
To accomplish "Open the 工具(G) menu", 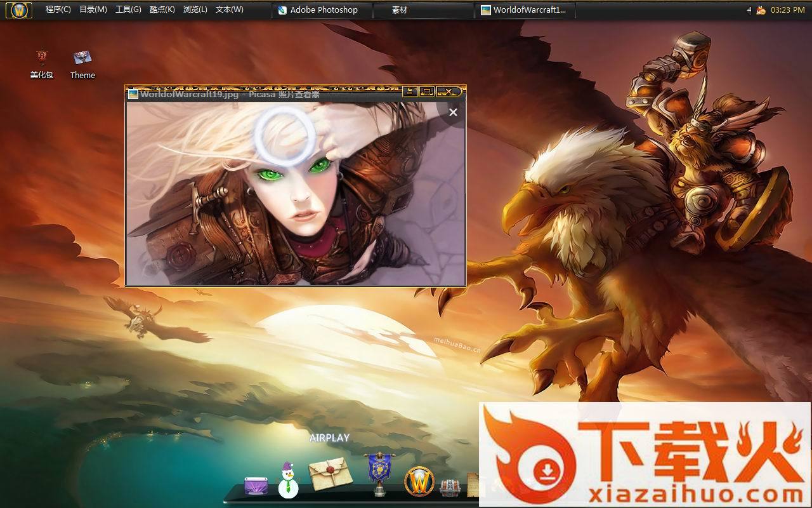I will tap(128, 10).
